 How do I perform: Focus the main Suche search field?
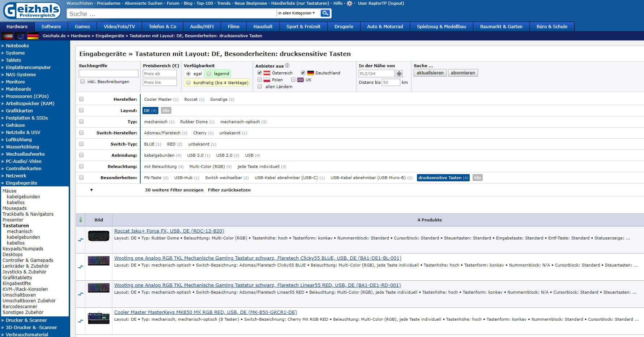(172, 14)
